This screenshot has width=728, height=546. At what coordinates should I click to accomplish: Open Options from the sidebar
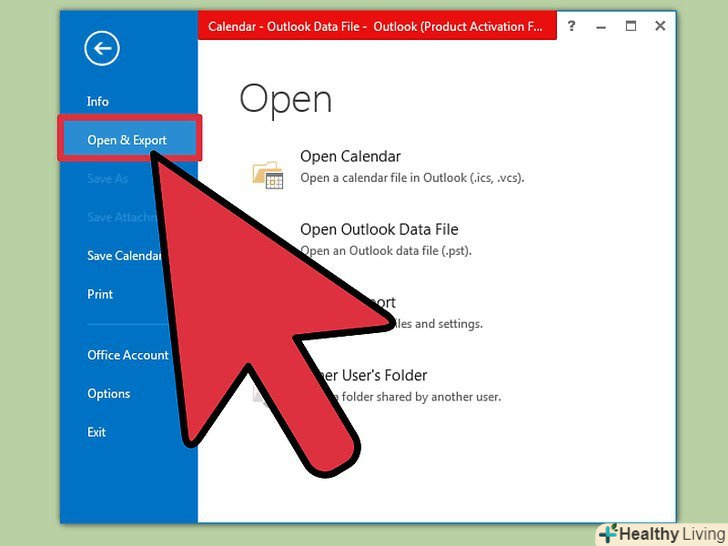[x=109, y=394]
